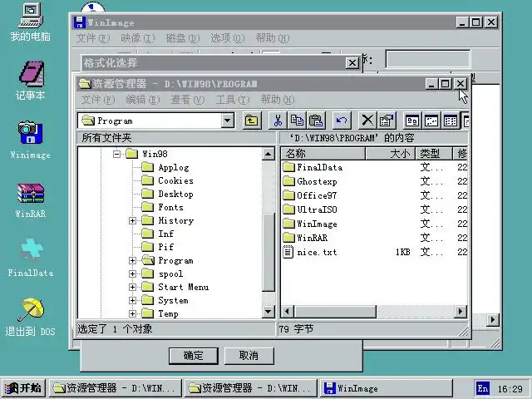
Task: Click the 确定 button in format dialog
Action: (194, 356)
